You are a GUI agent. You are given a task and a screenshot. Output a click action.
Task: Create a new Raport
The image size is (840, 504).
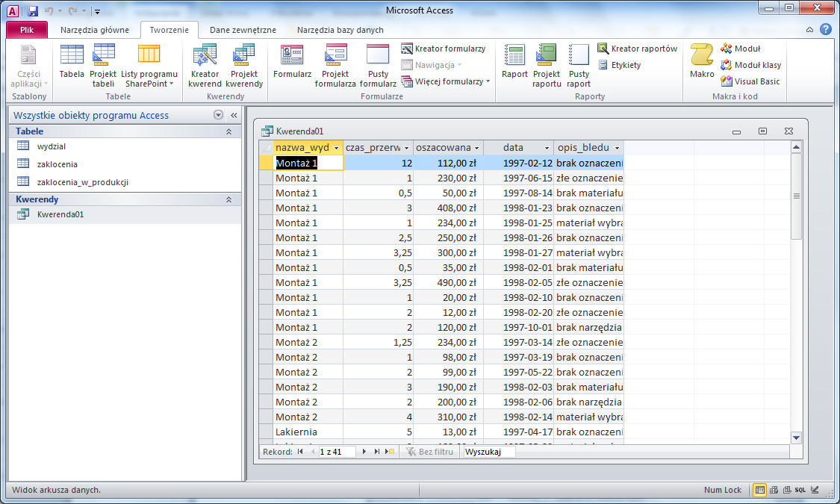(x=514, y=63)
